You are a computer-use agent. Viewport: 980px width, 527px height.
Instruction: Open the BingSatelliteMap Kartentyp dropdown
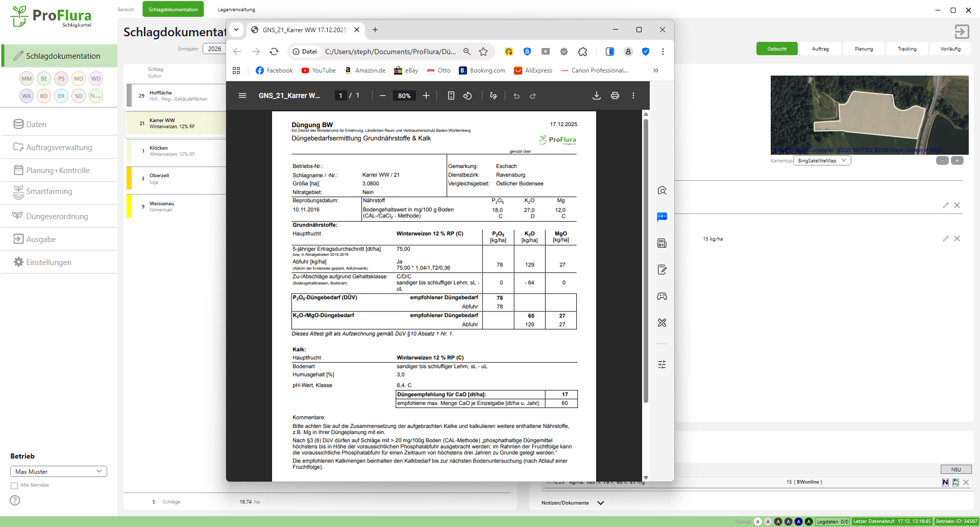coord(822,161)
